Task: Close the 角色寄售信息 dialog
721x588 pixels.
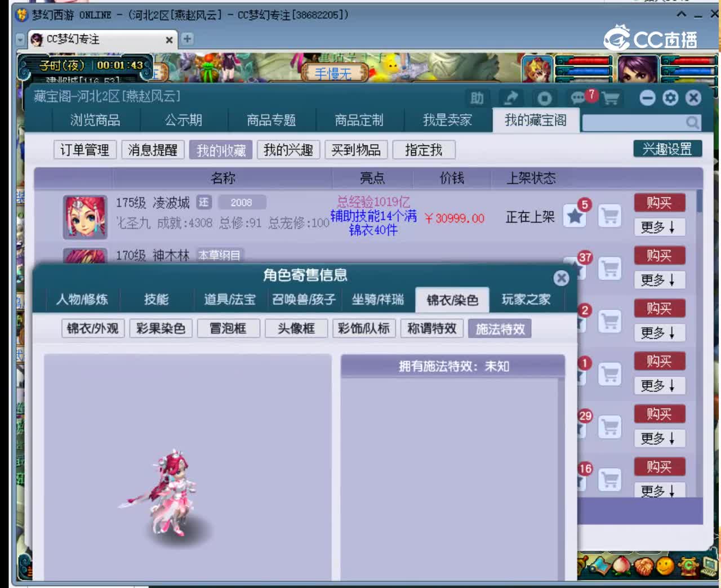Action: [x=561, y=278]
